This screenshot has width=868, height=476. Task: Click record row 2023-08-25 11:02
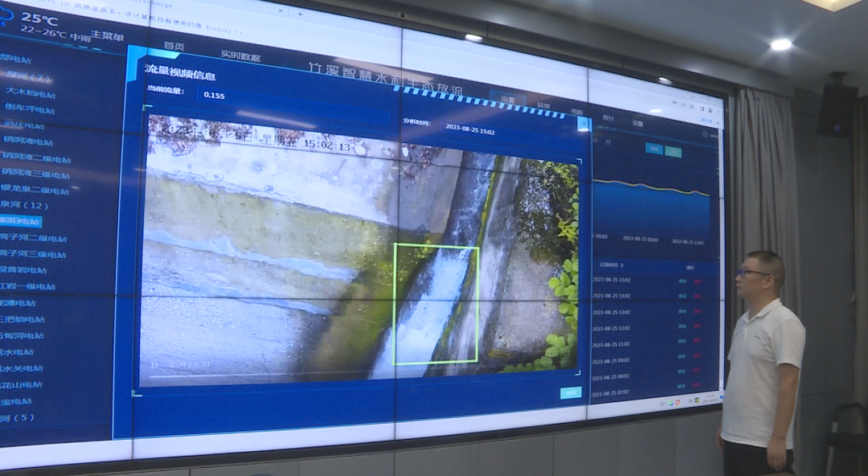pos(656,344)
